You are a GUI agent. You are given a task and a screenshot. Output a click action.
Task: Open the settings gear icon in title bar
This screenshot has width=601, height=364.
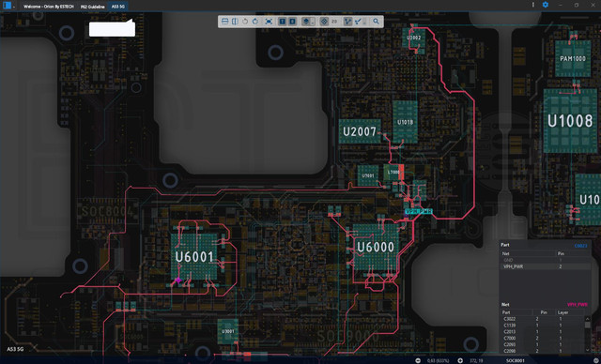[545, 5]
